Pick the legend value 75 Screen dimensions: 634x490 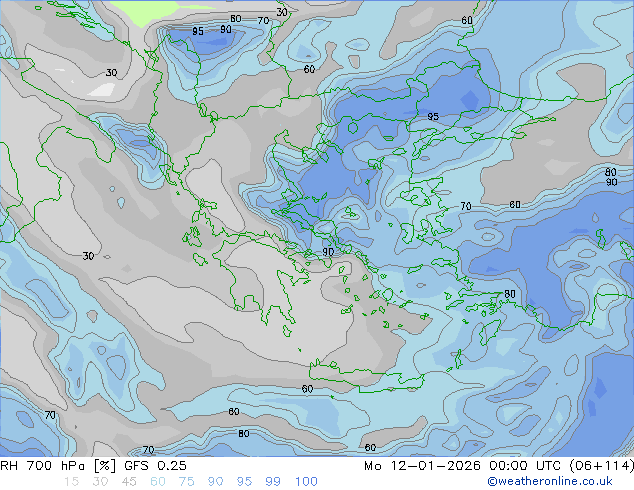(187, 482)
